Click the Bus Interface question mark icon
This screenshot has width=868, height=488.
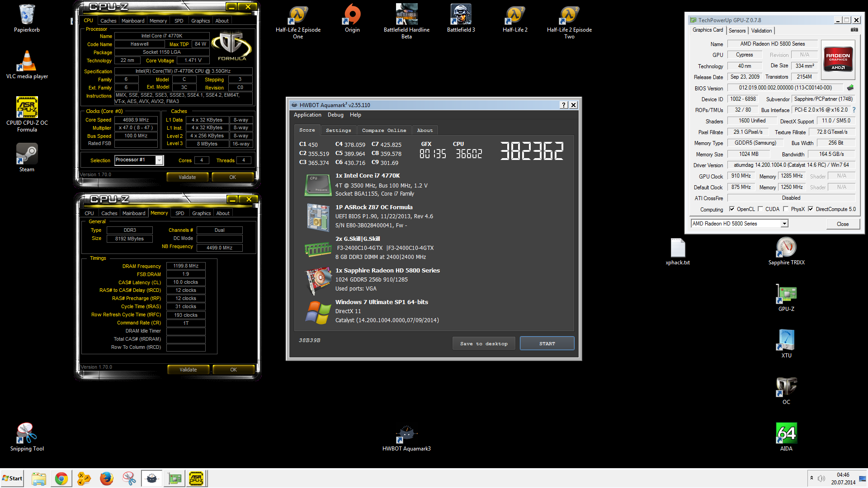(854, 110)
